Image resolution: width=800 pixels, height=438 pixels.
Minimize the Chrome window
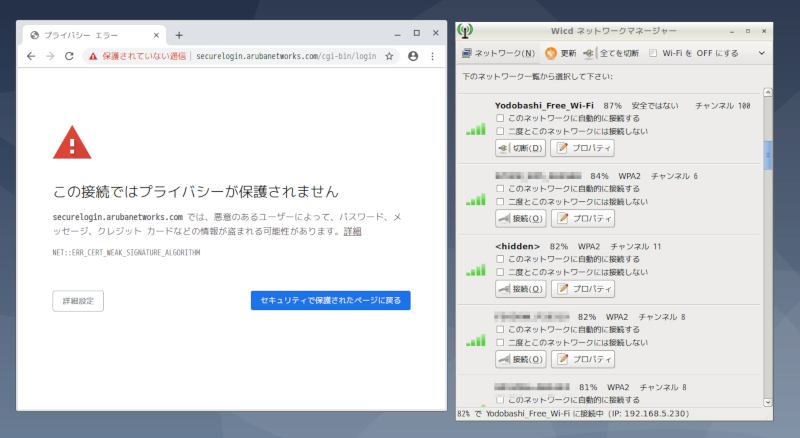(x=397, y=34)
